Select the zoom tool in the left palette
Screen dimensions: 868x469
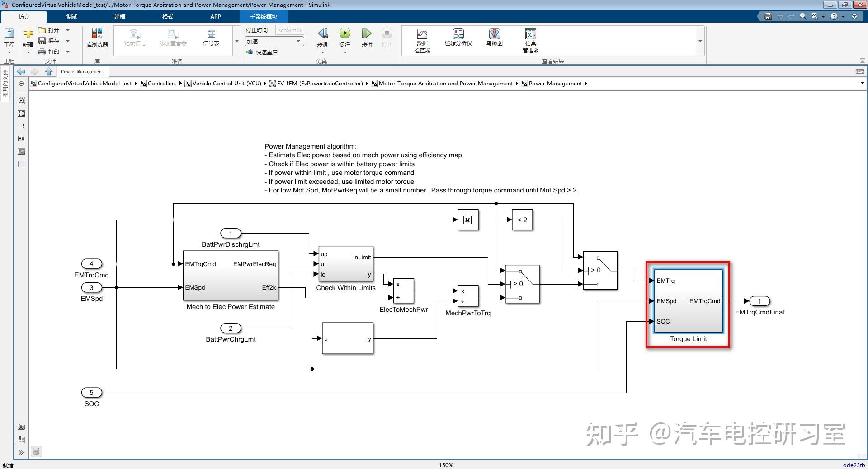click(21, 101)
